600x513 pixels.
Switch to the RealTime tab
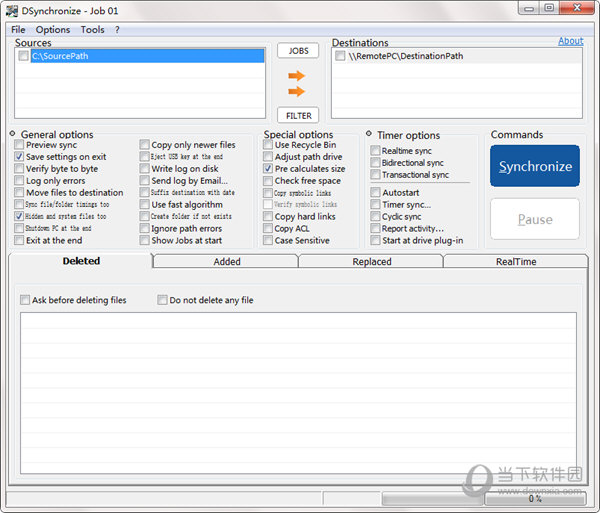point(516,262)
